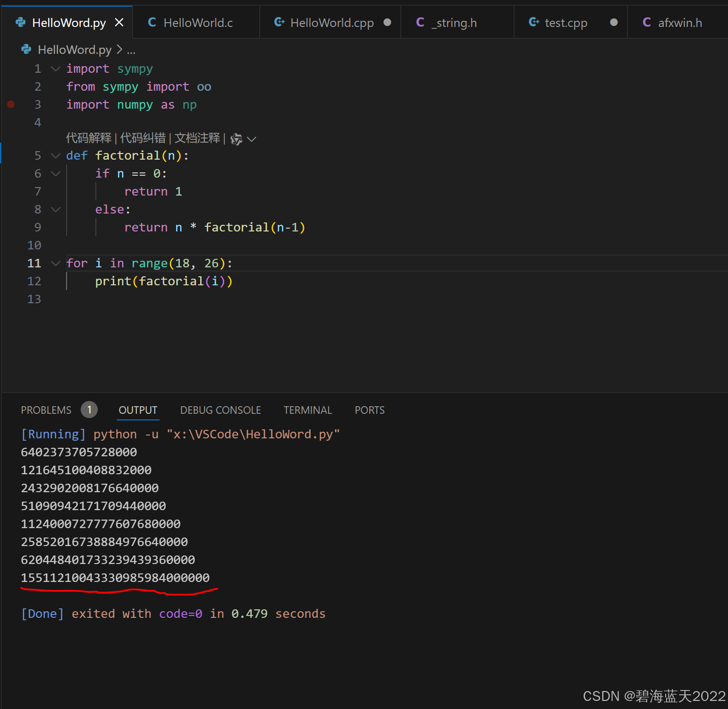Click output value 1124000727777607680000
Image resolution: width=728 pixels, height=709 pixels.
point(101,524)
